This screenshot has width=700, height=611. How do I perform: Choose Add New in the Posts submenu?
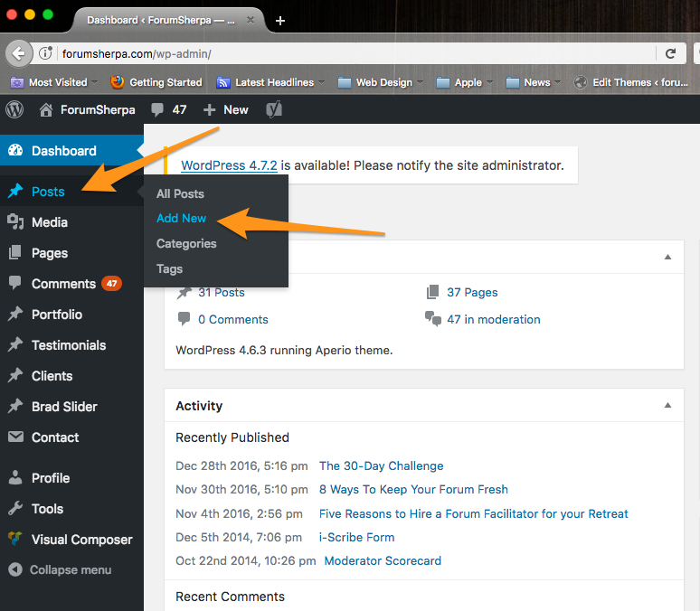coord(181,218)
